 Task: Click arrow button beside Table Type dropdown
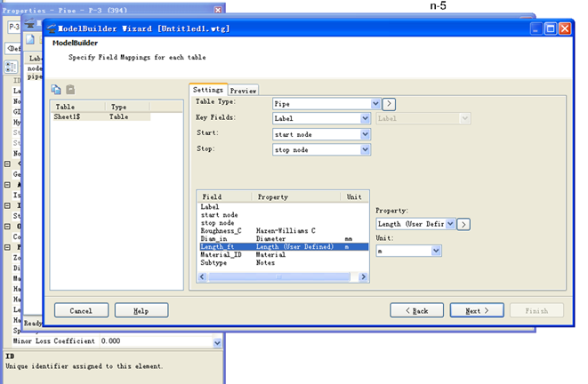389,103
